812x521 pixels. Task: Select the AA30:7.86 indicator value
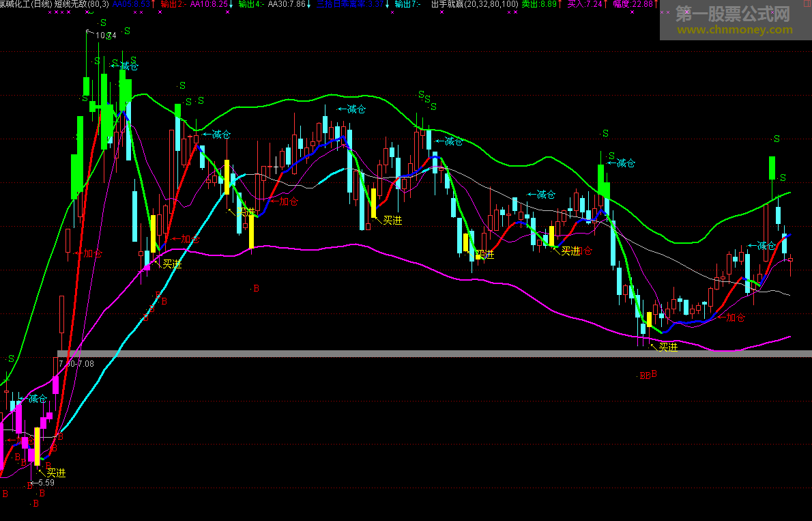tap(287, 4)
